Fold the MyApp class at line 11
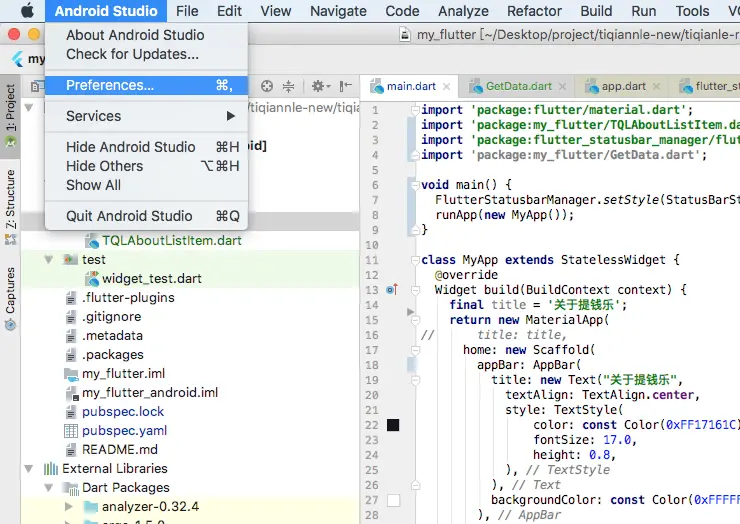 pos(415,260)
